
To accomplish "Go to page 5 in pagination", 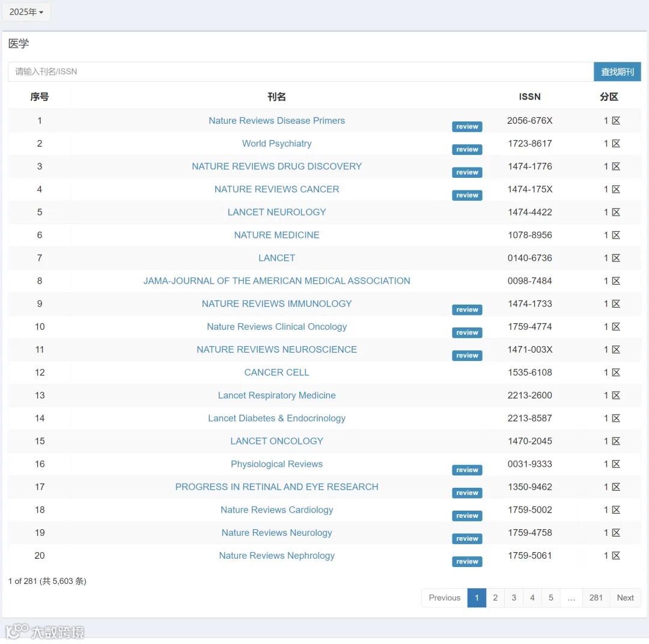I will tap(551, 598).
